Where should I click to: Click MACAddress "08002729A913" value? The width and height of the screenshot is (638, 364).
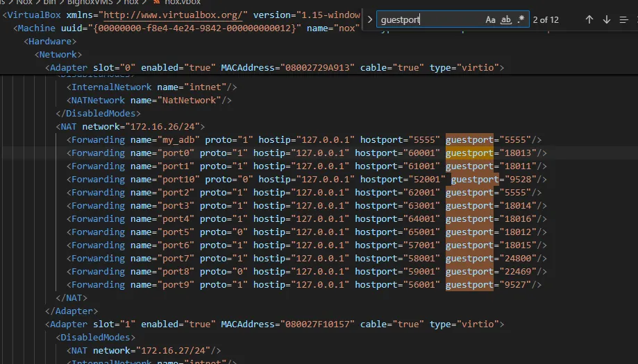317,67
